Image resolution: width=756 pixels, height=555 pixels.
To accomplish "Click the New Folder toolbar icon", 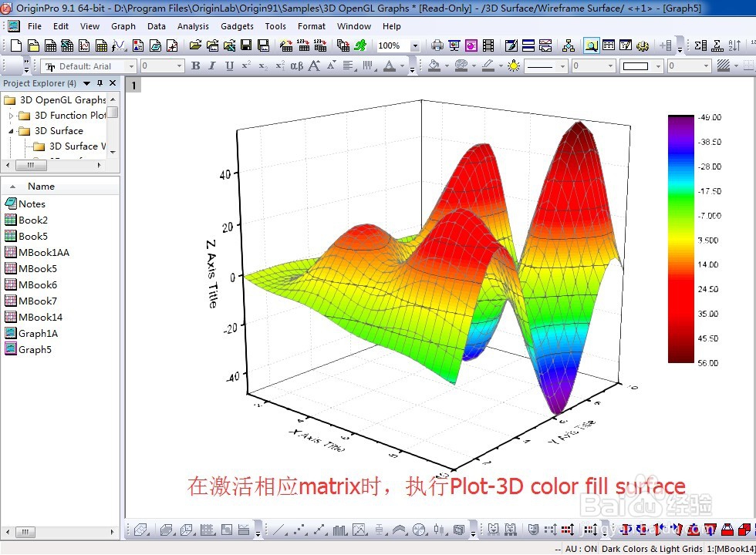I will (33, 45).
